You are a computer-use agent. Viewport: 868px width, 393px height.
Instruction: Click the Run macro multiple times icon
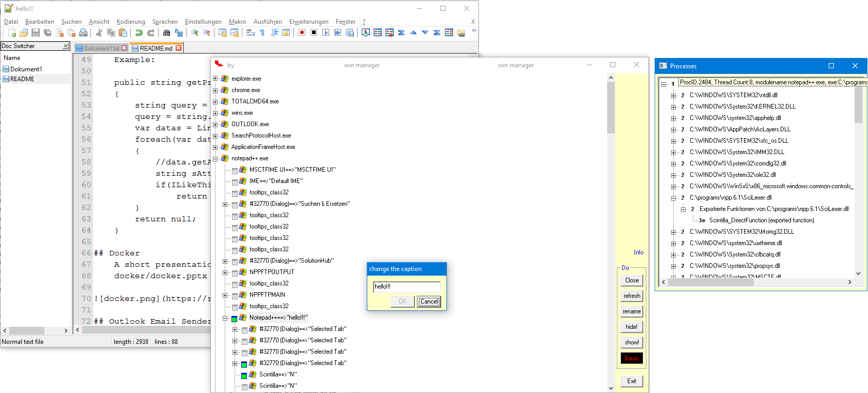click(x=338, y=33)
